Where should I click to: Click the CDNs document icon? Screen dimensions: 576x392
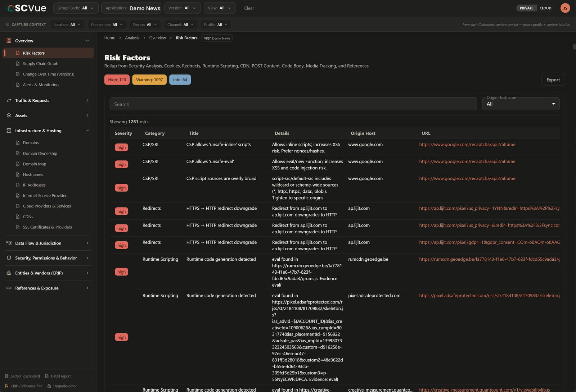(18, 216)
